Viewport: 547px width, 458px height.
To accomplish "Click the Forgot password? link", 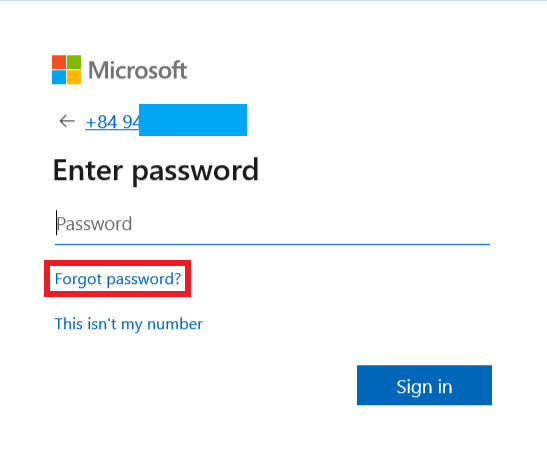I will point(118,279).
